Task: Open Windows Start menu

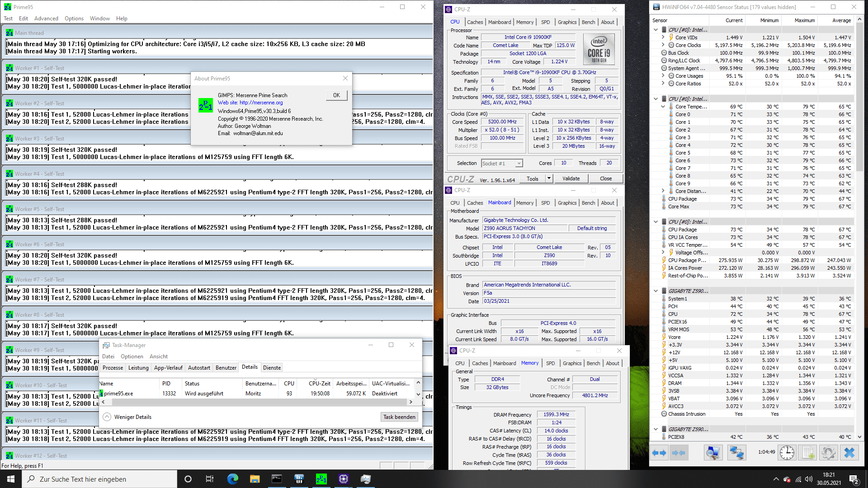Action: pyautogui.click(x=11, y=479)
